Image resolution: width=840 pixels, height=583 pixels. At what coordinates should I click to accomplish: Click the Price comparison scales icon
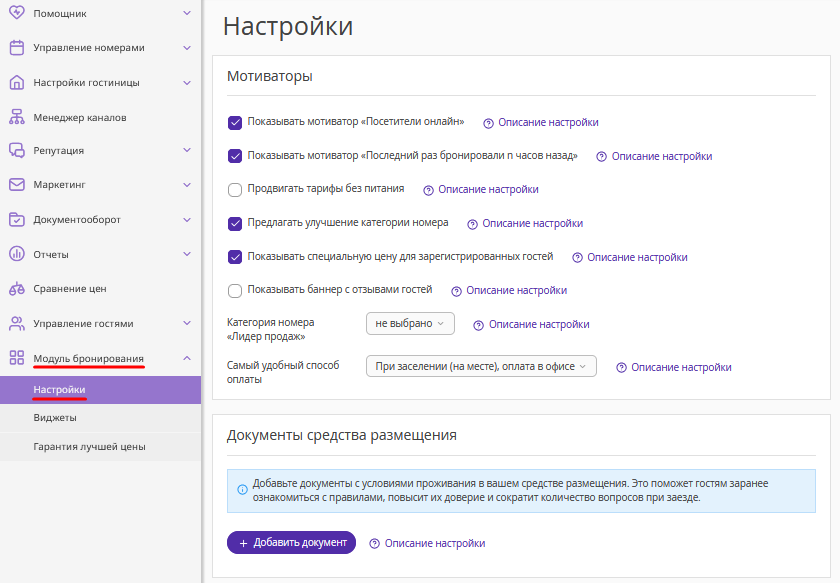tap(16, 289)
